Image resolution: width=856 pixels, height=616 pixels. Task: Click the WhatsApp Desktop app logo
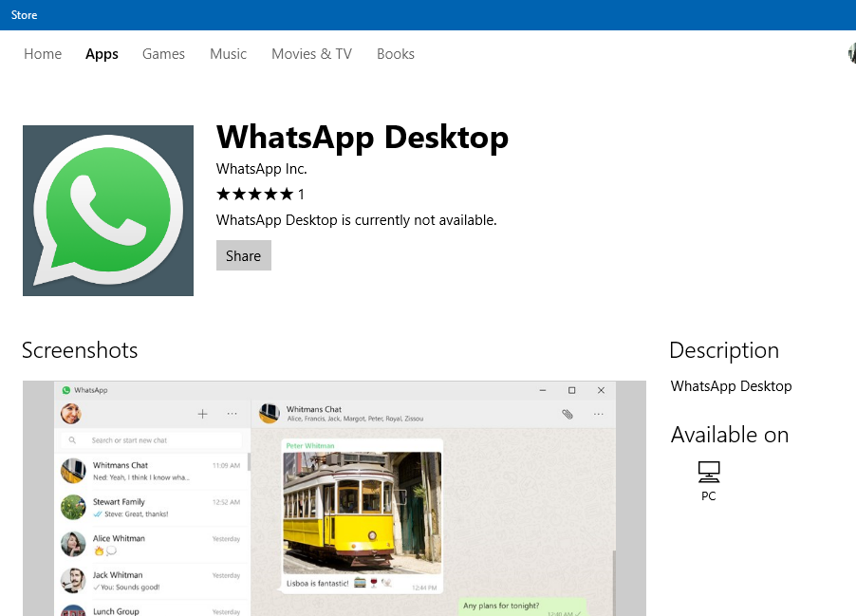click(x=108, y=211)
